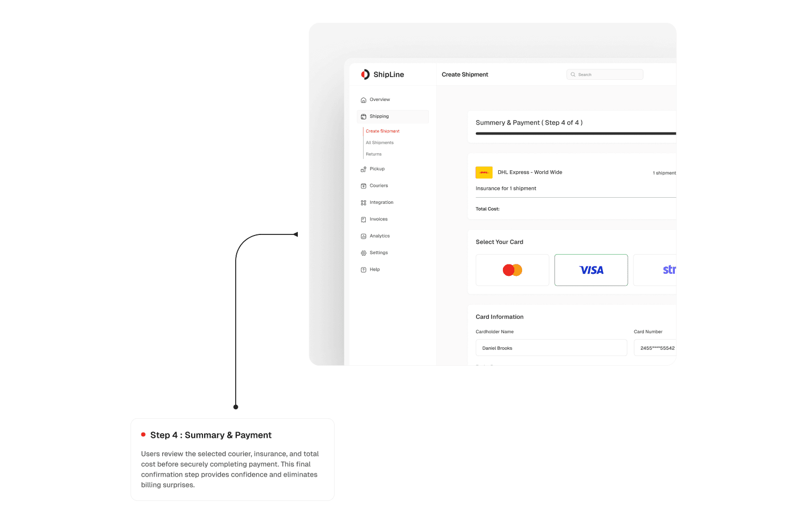Viewport: 808px width, 532px height.
Task: Select the Couriers icon in sidebar
Action: (x=364, y=185)
